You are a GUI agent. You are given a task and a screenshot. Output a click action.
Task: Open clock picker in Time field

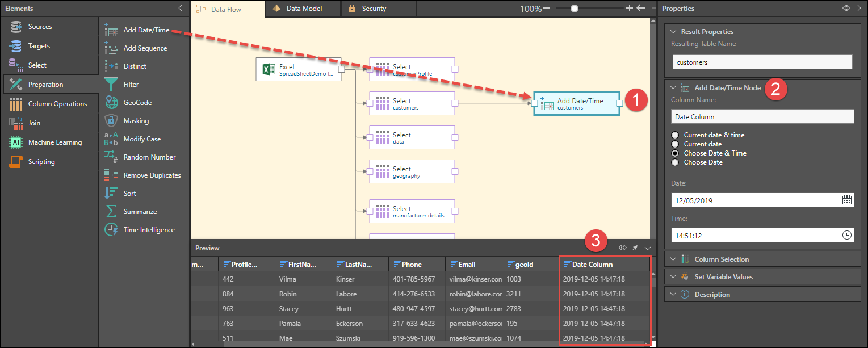point(846,235)
